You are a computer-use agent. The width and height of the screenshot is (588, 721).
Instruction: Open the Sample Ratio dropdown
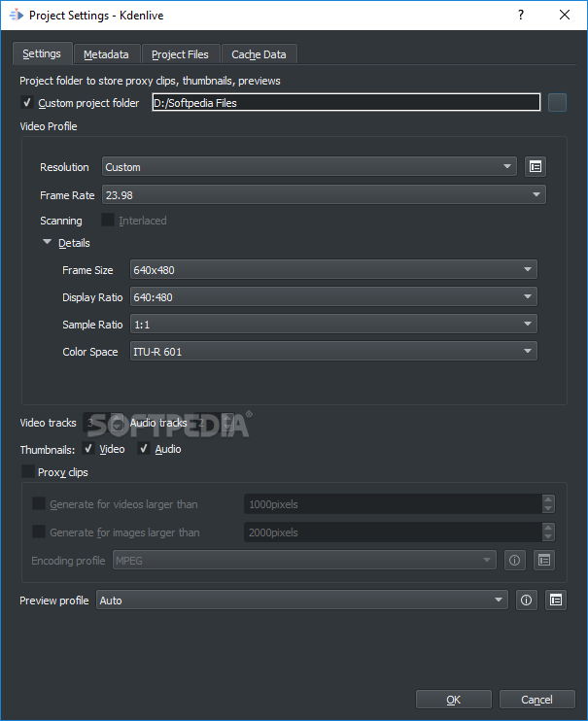click(333, 325)
